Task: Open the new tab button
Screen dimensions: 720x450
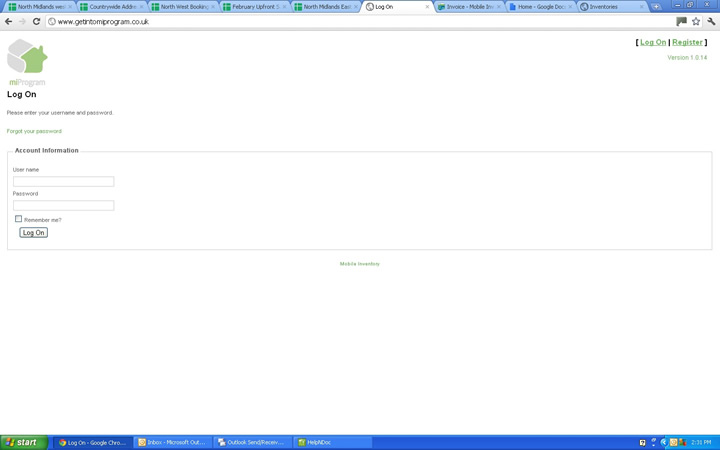Action: pos(657,7)
